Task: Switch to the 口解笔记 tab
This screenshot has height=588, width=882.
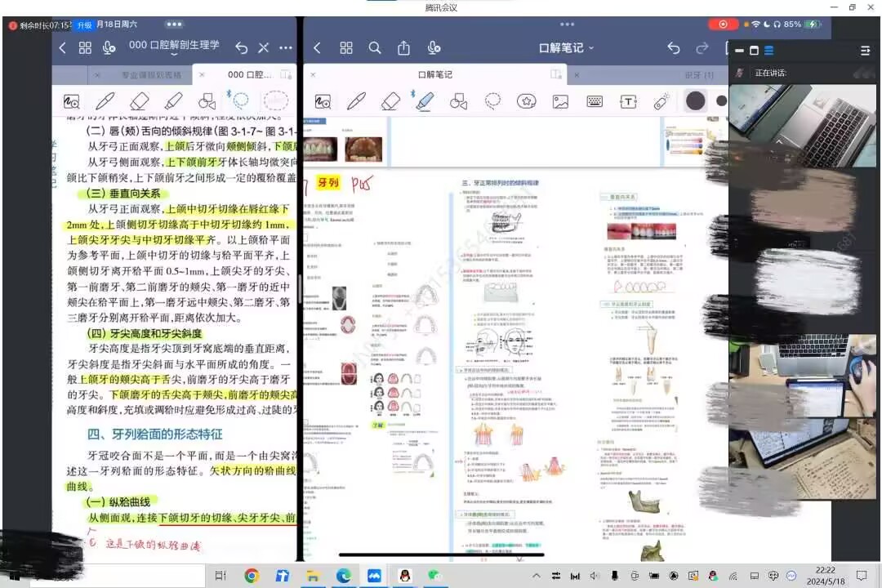Action: point(434,74)
